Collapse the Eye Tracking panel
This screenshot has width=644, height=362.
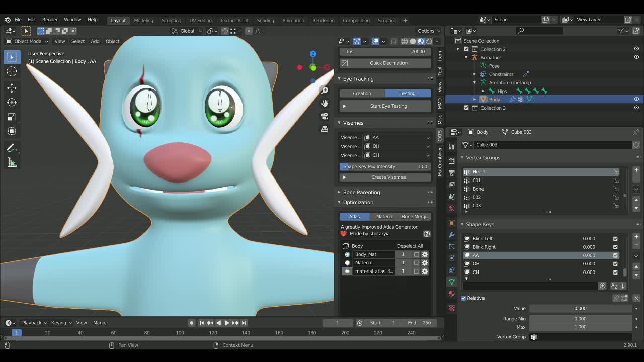339,79
